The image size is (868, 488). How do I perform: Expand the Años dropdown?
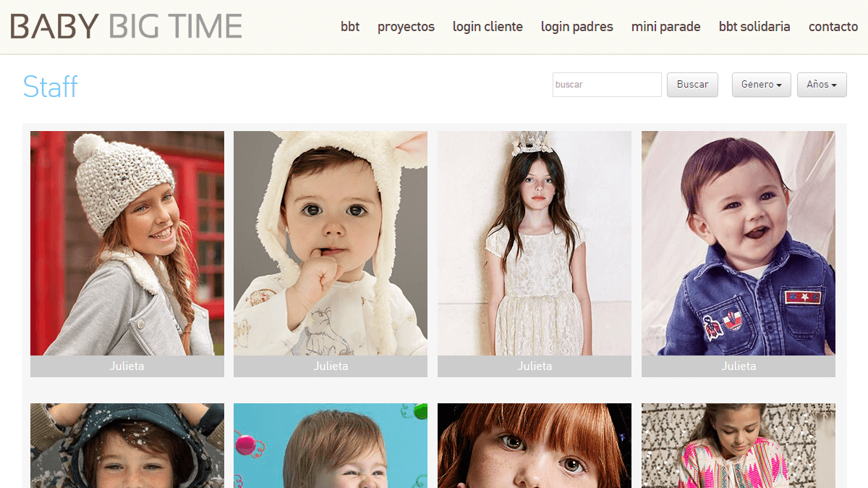tap(822, 85)
